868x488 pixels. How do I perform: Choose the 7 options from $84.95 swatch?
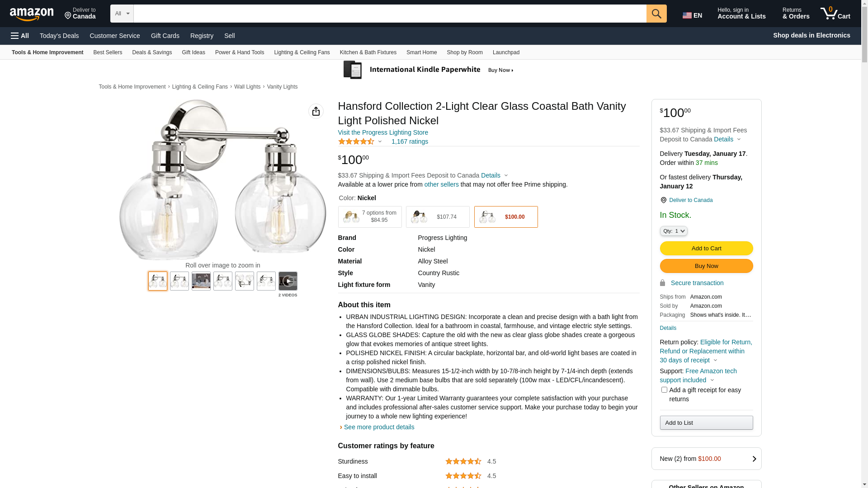(x=370, y=217)
